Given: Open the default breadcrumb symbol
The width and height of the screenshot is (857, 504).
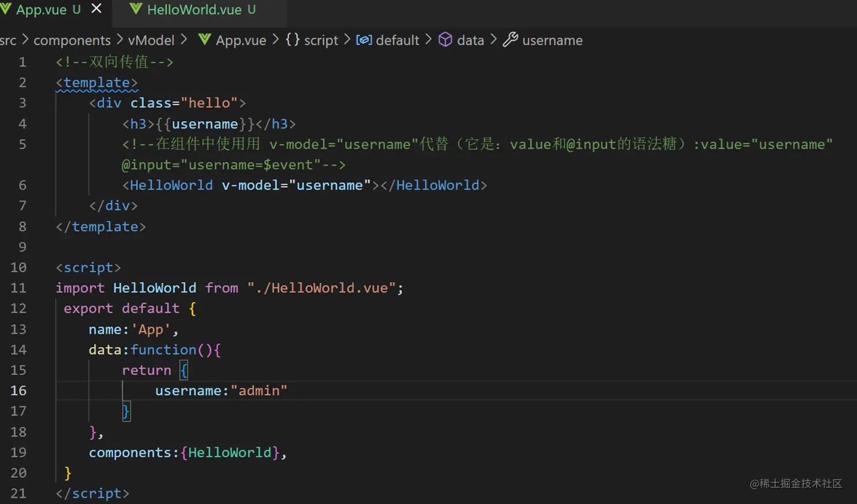Looking at the screenshot, I should tap(397, 40).
